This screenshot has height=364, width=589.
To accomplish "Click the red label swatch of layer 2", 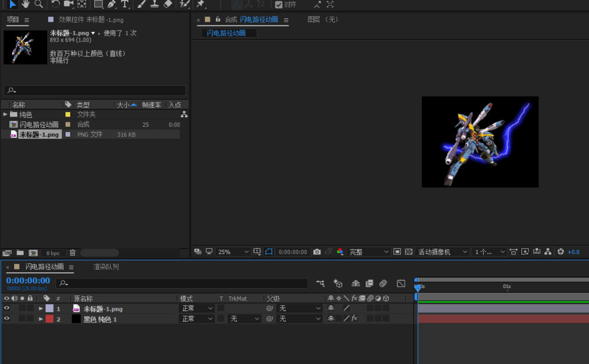I will [49, 319].
